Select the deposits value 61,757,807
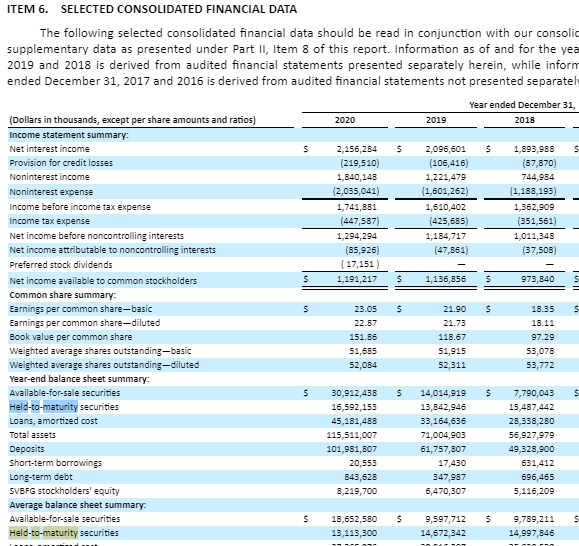 click(443, 449)
